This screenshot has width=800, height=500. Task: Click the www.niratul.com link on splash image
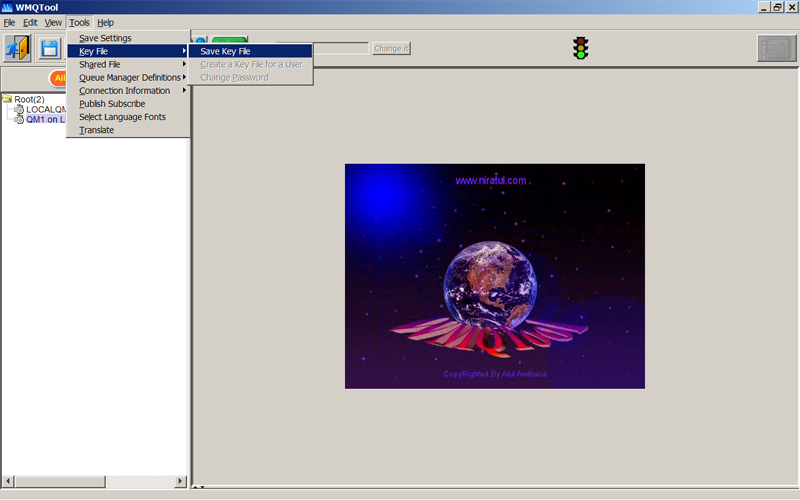click(491, 180)
